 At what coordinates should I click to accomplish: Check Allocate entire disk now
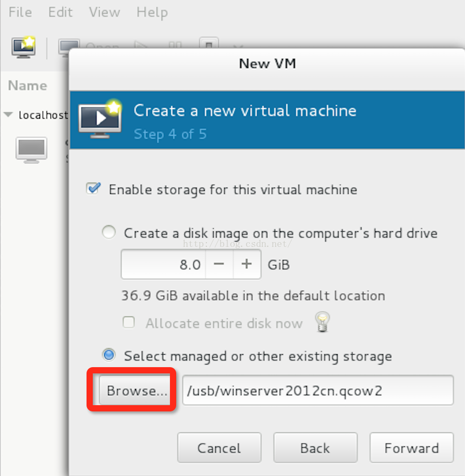click(x=129, y=322)
